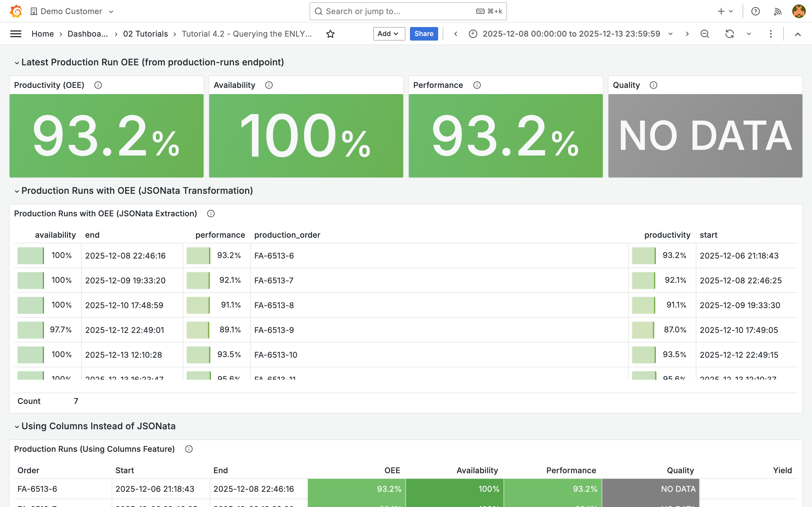
Task: Open the Add dropdown menu
Action: click(x=389, y=34)
